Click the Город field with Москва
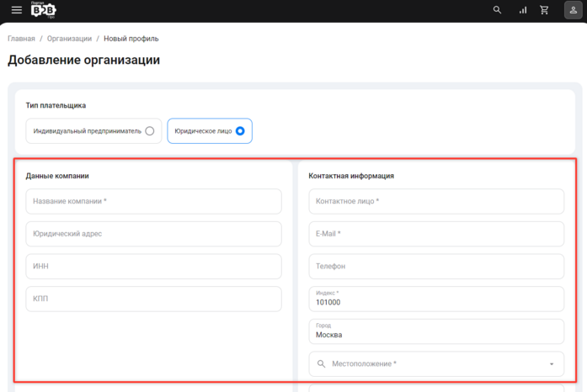 (x=436, y=331)
